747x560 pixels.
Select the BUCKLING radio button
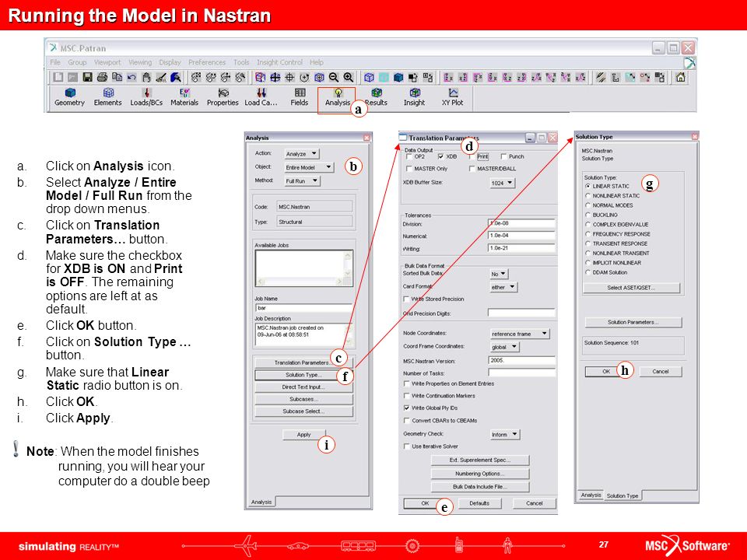pyautogui.click(x=588, y=215)
